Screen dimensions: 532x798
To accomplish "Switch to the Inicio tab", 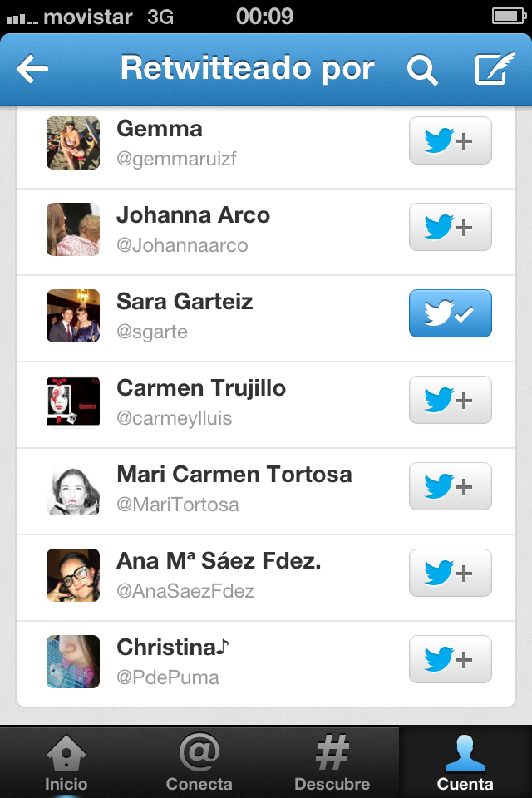I will coord(66,762).
